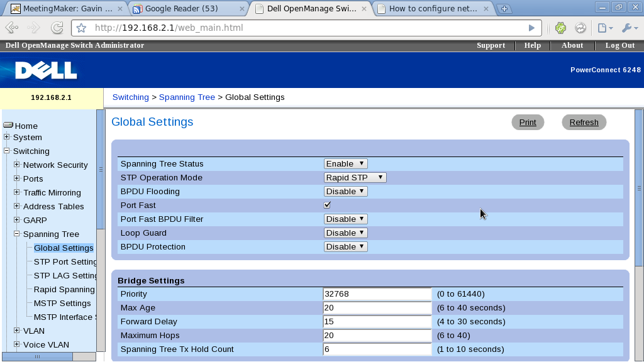Close the Google Reader tab
The width and height of the screenshot is (644, 362).
[242, 9]
